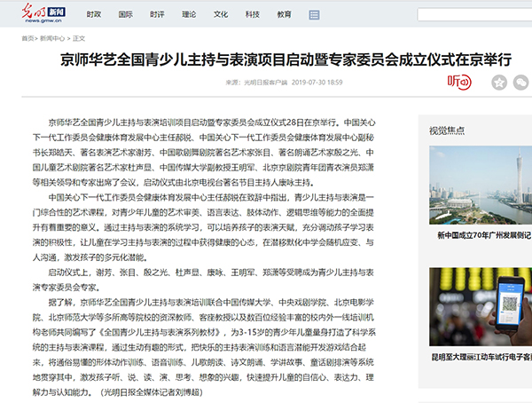Open the phone QR code ticket thumbnail
This screenshot has width=532, height=403.
481,306
